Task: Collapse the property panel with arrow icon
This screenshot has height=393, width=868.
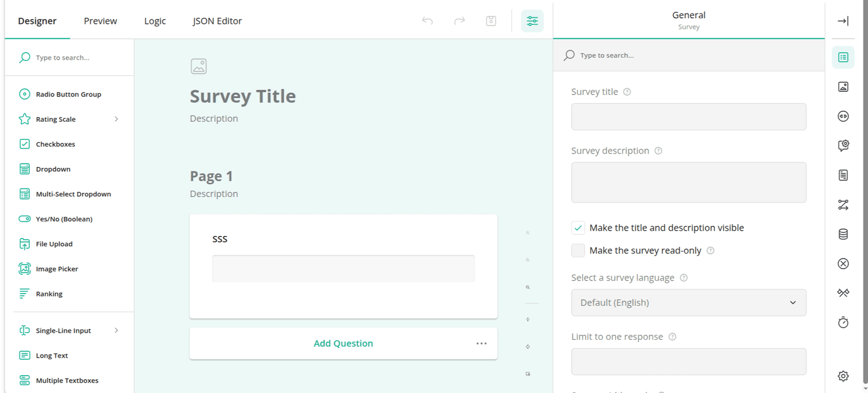Action: coord(843,21)
